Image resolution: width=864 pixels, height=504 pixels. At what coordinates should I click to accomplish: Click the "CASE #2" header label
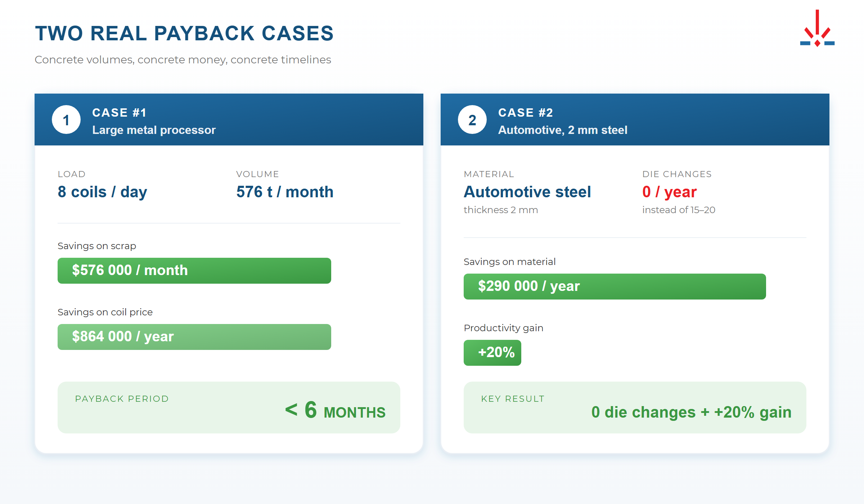click(x=526, y=113)
